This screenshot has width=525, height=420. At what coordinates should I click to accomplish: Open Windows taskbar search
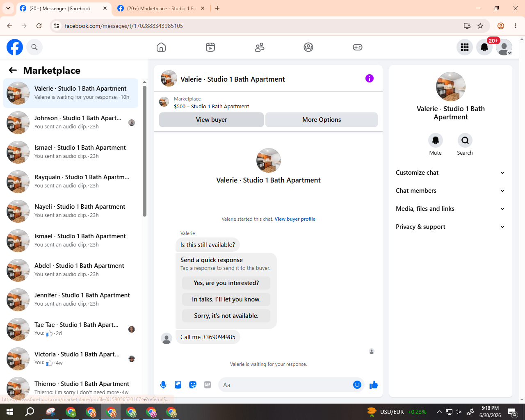[x=30, y=412]
